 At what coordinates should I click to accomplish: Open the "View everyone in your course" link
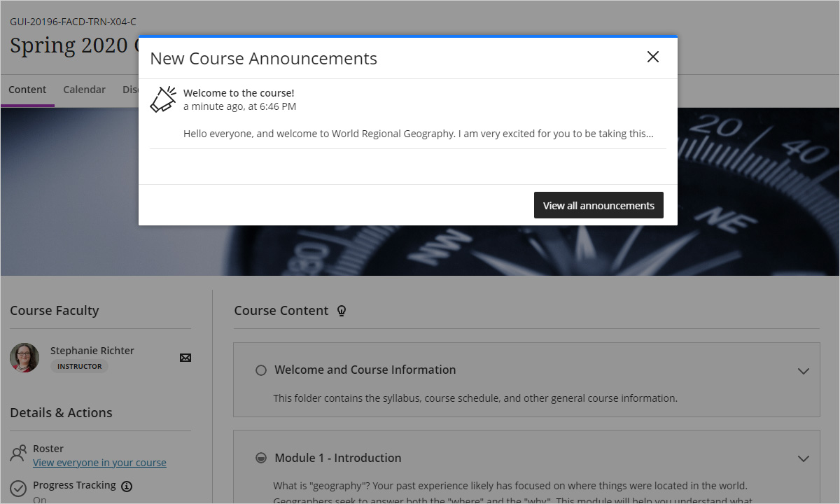[99, 463]
